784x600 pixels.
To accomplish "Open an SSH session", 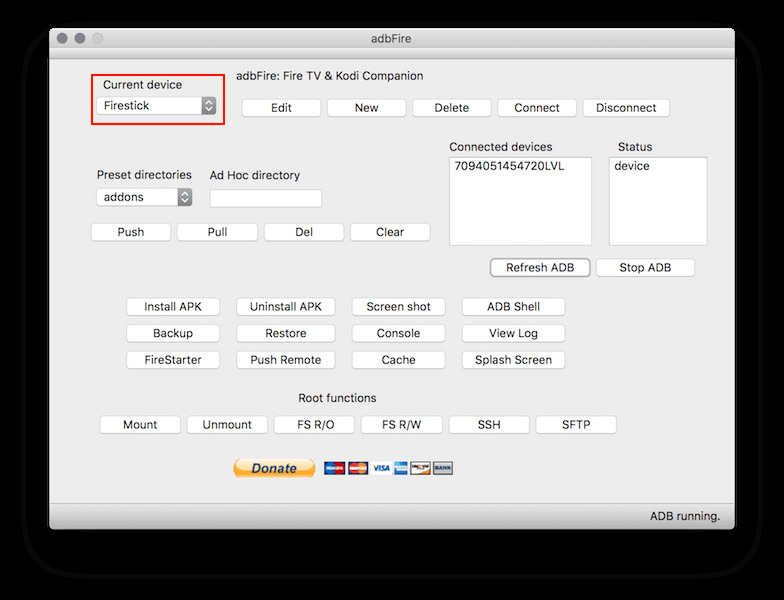I will [489, 424].
